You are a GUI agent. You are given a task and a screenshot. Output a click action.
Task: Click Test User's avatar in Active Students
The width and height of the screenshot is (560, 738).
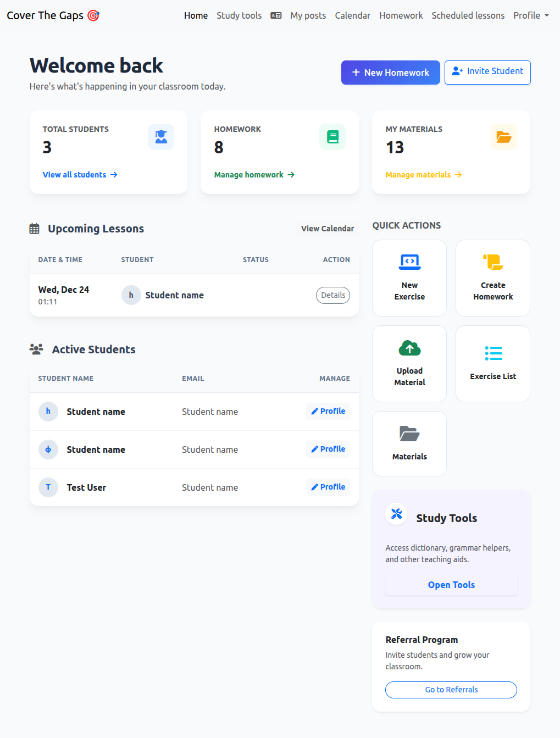tap(48, 487)
